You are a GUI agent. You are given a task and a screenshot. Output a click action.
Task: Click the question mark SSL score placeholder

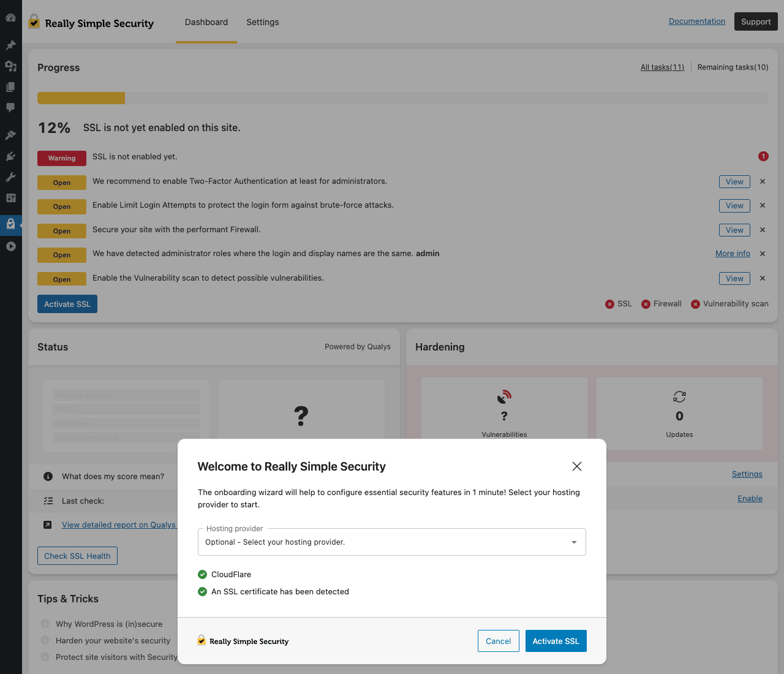tap(301, 416)
